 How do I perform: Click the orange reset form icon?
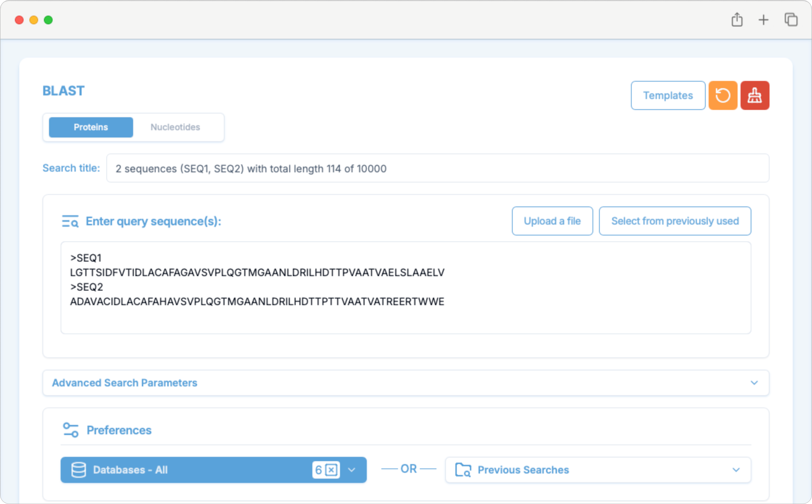723,95
